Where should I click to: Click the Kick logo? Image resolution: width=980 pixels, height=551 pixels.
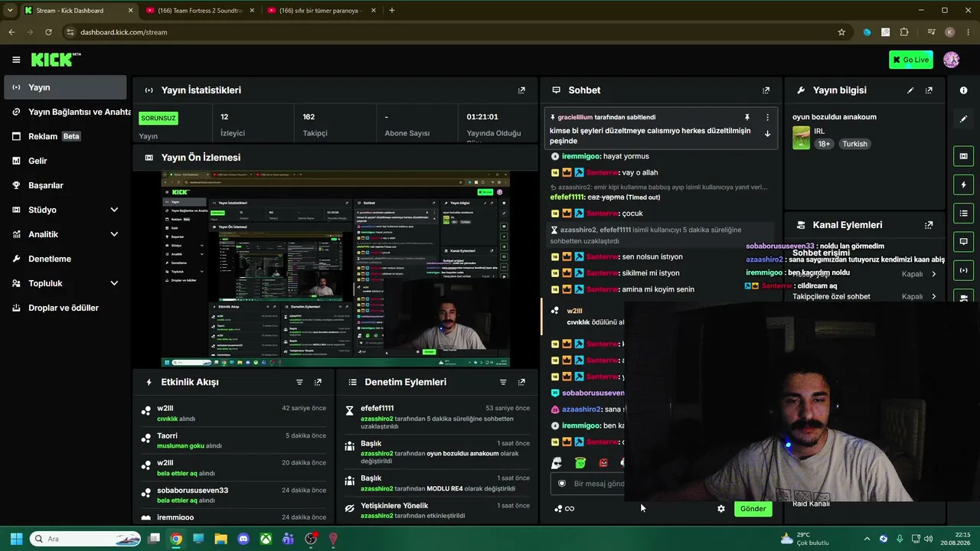coord(55,60)
